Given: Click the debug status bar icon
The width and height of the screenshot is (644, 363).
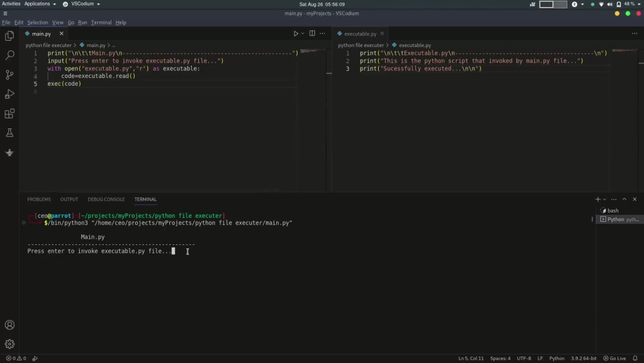Looking at the screenshot, I should (x=35, y=358).
